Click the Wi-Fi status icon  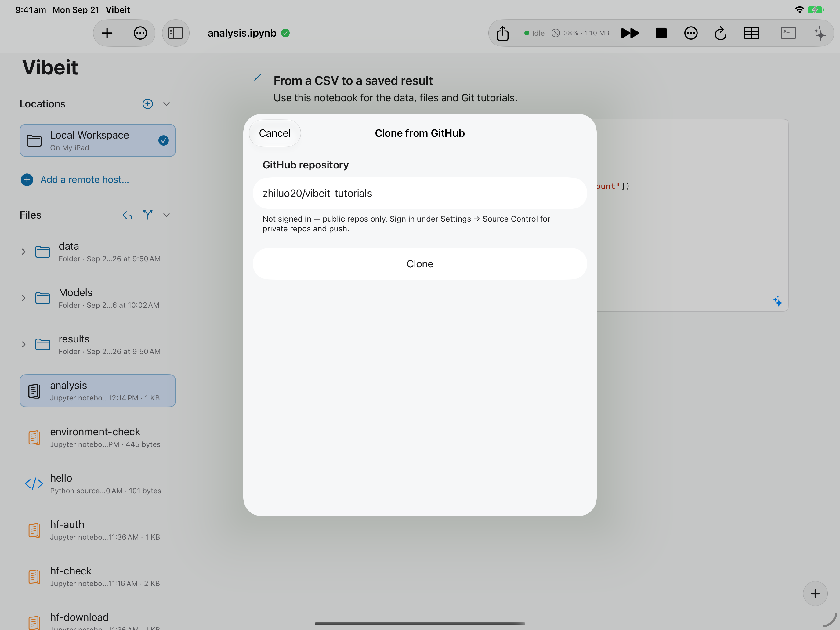pos(799,9)
